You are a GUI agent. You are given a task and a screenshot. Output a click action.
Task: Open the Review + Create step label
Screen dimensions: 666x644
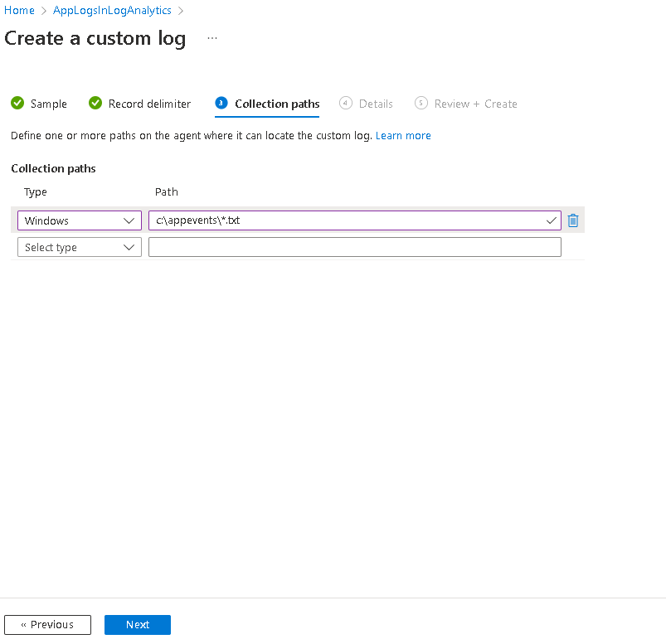coord(475,104)
